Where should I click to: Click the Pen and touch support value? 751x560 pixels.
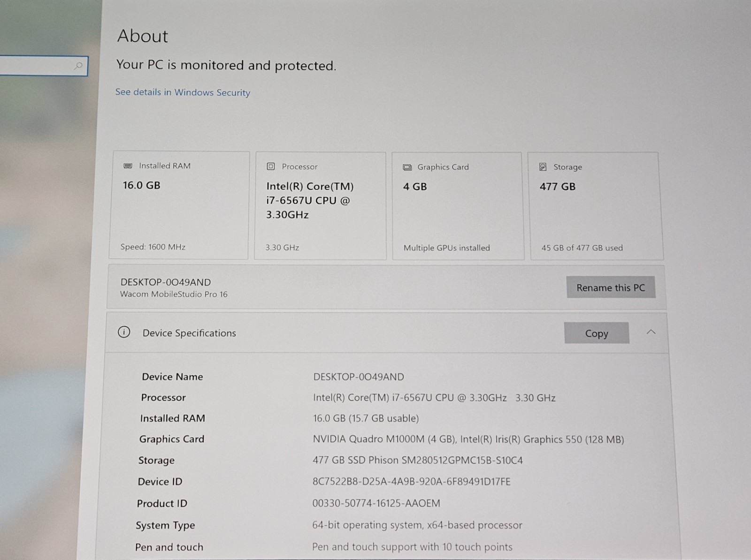point(412,547)
